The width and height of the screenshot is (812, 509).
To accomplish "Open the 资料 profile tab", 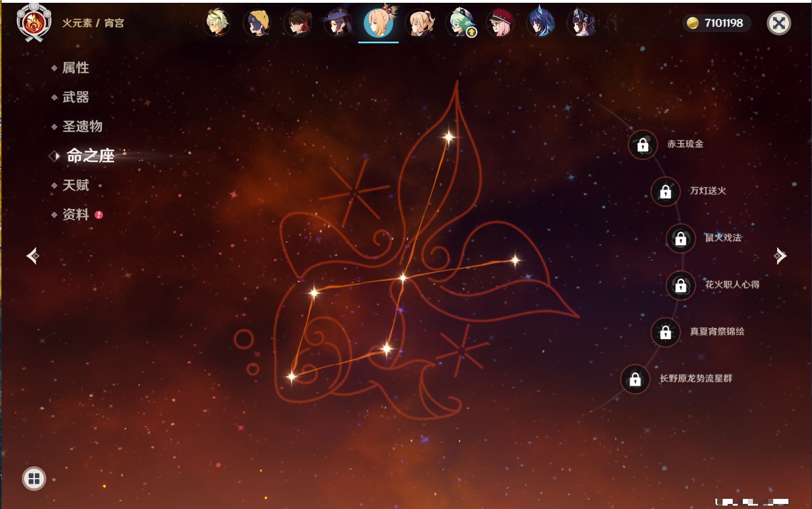I will pyautogui.click(x=75, y=214).
